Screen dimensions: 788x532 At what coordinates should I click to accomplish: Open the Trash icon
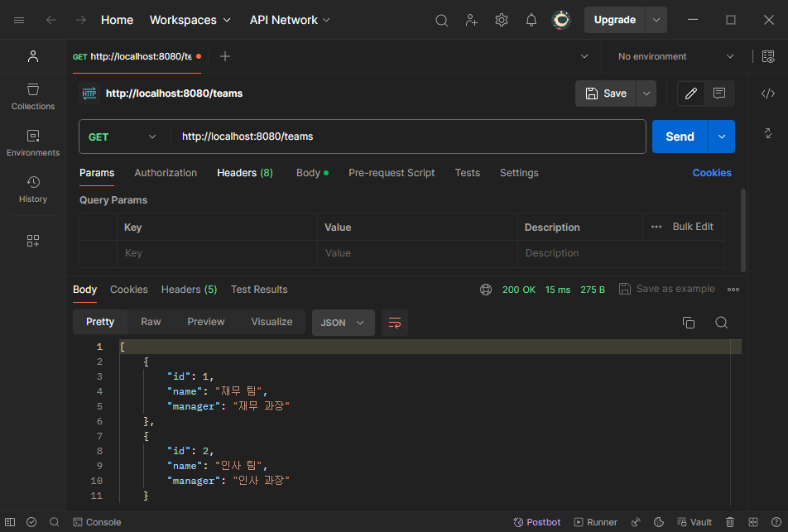730,522
